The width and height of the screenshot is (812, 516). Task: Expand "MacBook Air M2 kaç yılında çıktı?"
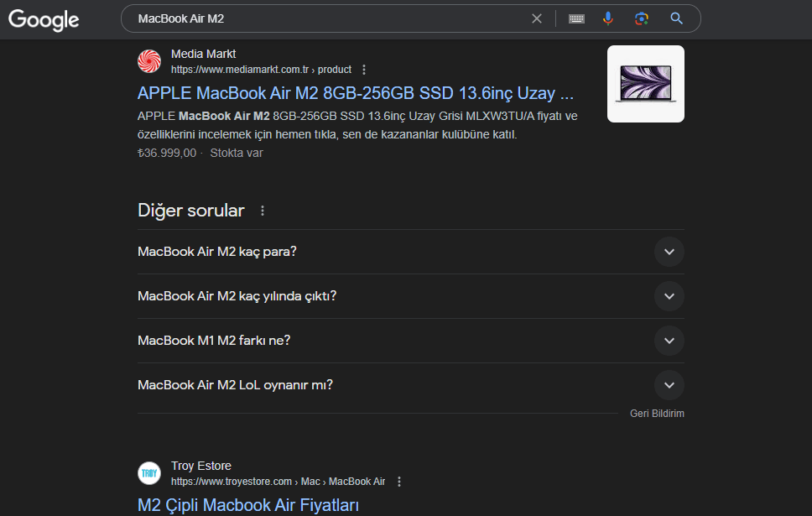(x=669, y=296)
